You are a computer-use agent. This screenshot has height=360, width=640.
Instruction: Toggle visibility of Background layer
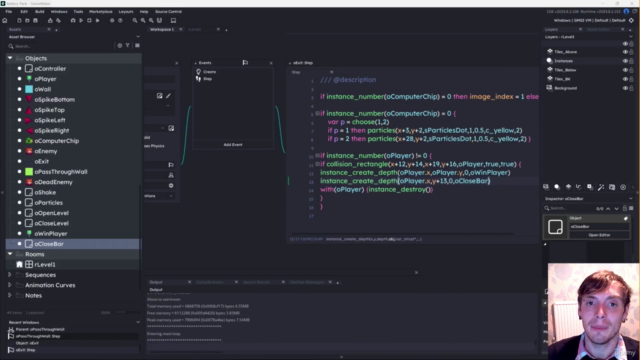(625, 88)
